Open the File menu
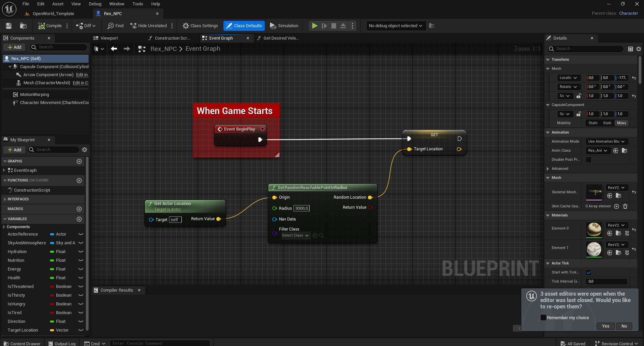Viewport: 644px width, 346px height. 26,4
